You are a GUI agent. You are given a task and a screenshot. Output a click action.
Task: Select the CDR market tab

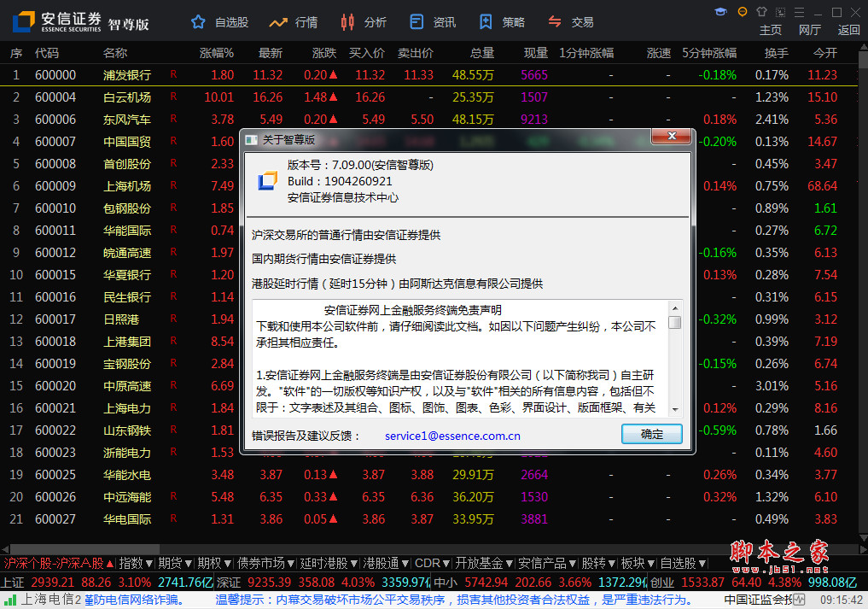(427, 564)
